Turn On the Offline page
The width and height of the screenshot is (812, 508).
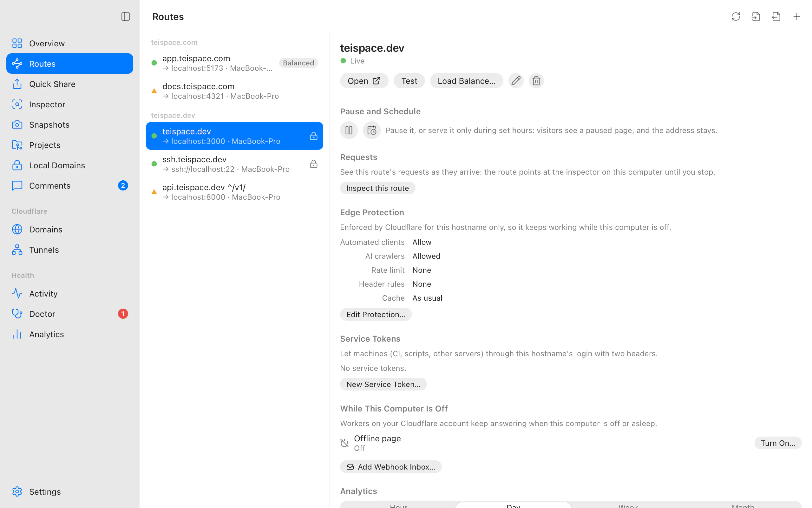pyautogui.click(x=777, y=443)
